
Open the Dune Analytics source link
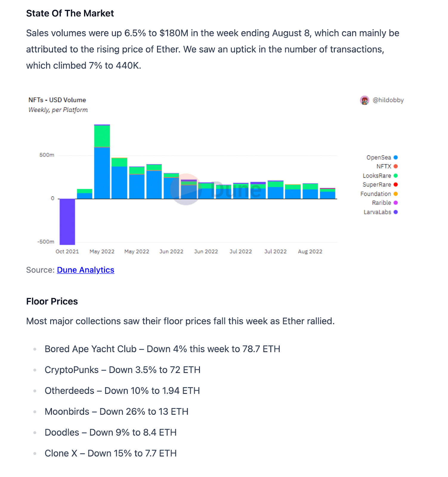tap(86, 270)
